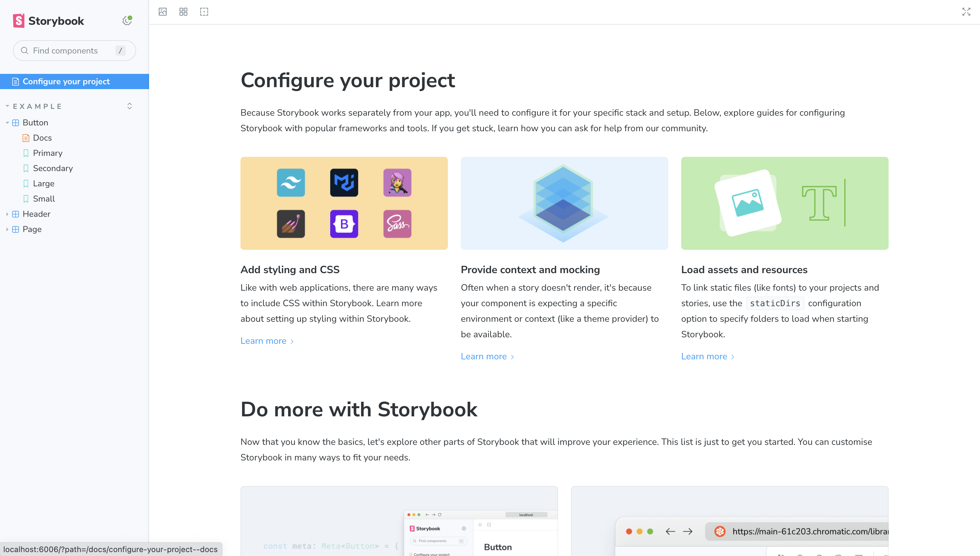Open the Page component
This screenshot has width=980, height=556.
pos(32,229)
